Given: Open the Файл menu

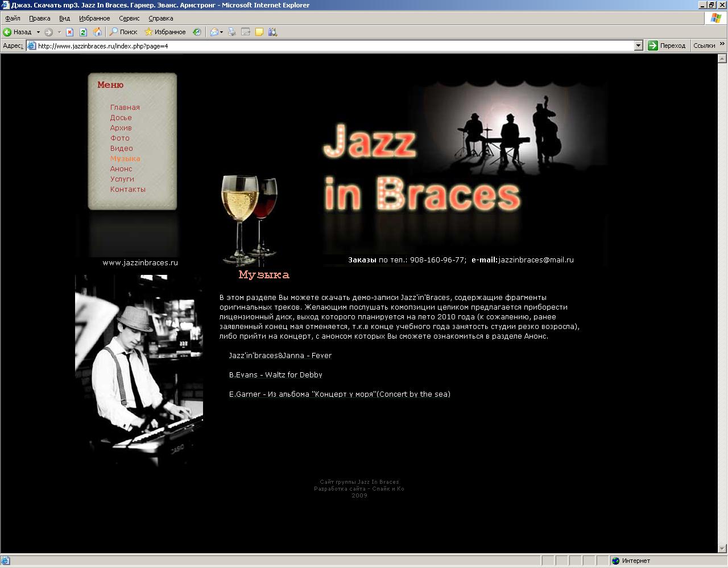Looking at the screenshot, I should 12,18.
